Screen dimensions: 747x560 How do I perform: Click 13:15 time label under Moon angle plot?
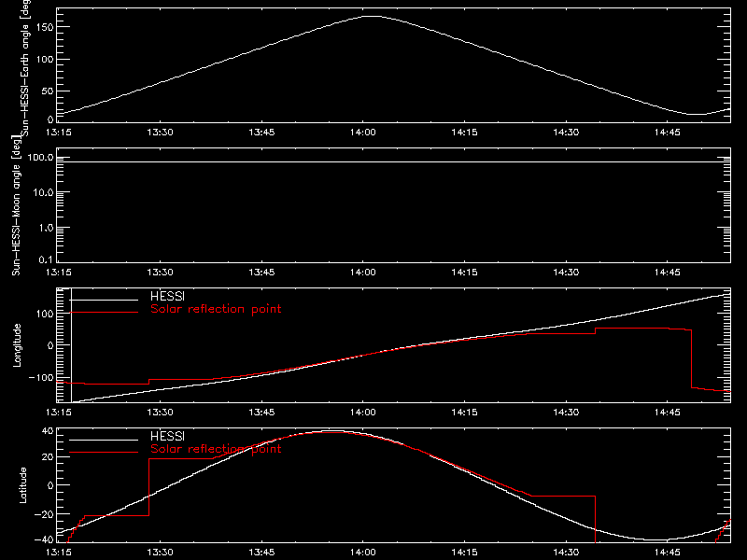point(59,273)
